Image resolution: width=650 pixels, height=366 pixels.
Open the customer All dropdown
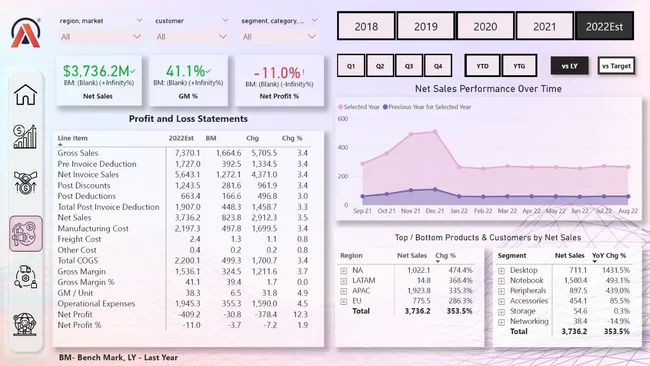tap(192, 37)
